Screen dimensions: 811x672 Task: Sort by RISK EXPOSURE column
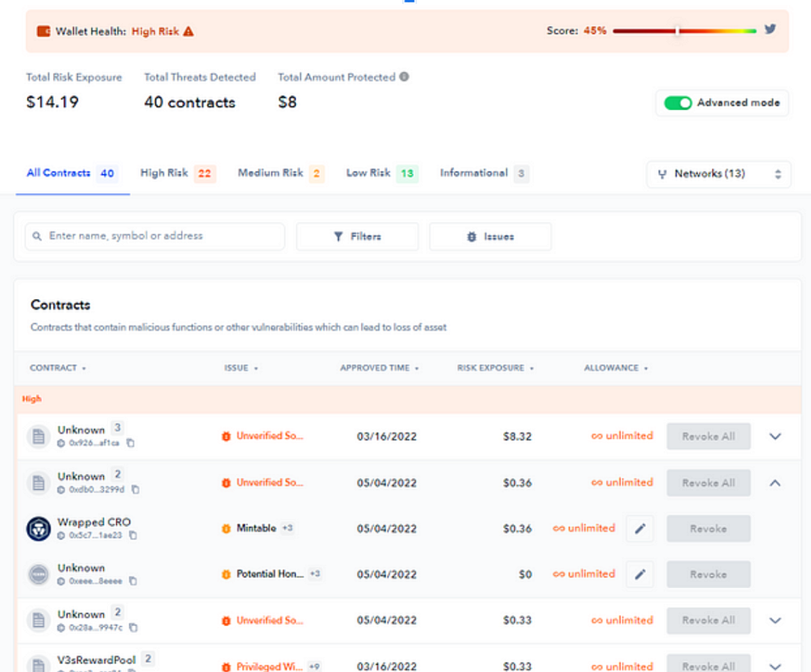pos(495,368)
